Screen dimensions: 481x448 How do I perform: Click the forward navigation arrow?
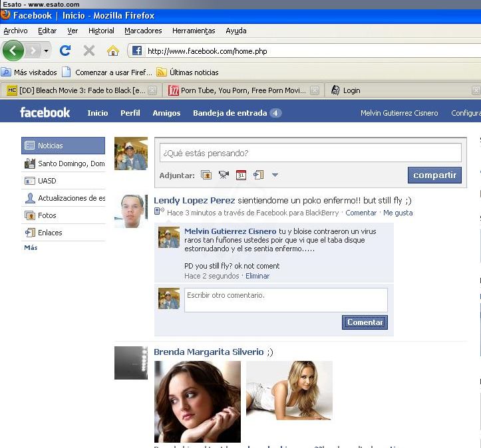33,51
